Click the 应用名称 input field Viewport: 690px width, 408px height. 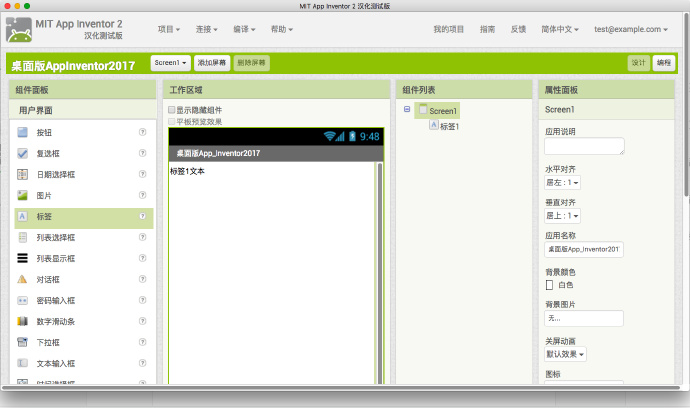[584, 249]
